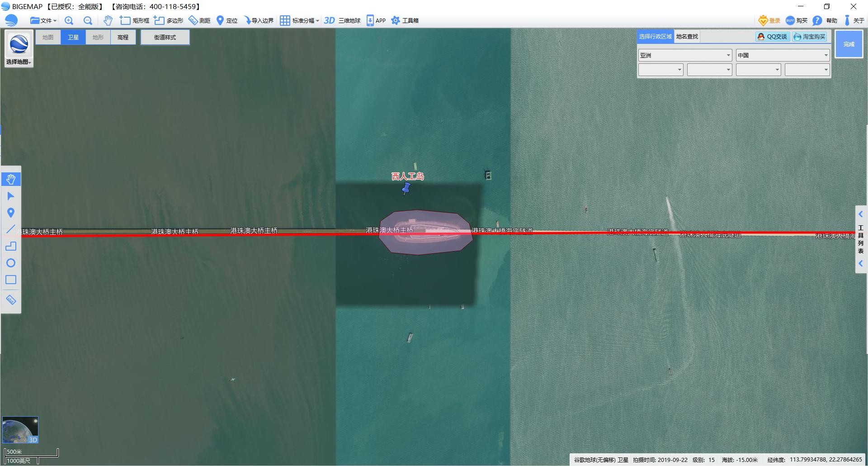
Task: Click the 街道样式 street style button
Action: [165, 37]
